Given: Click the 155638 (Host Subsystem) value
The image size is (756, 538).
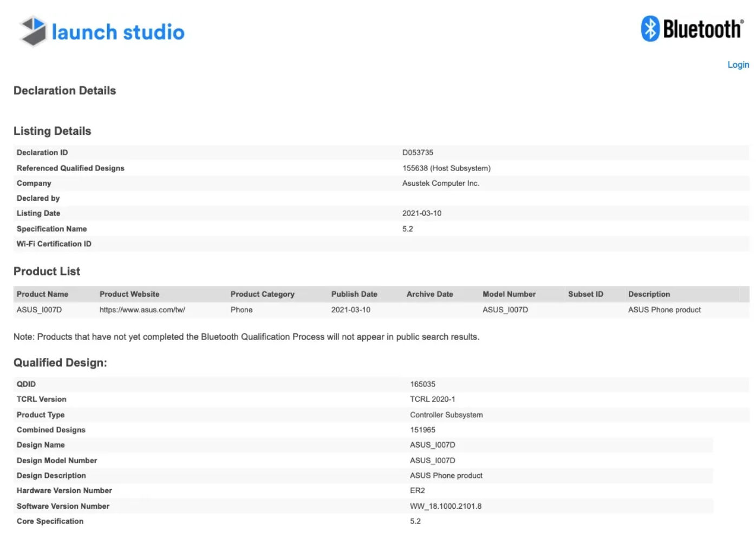Looking at the screenshot, I should pos(446,168).
